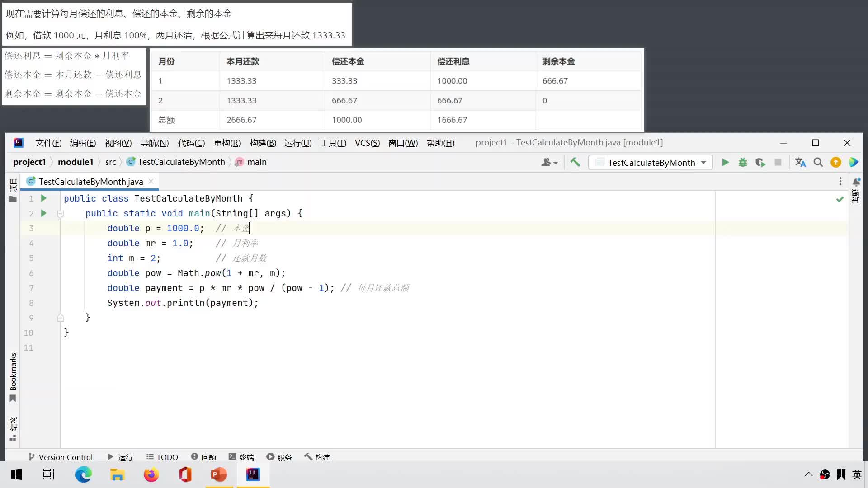This screenshot has width=868, height=488.
Task: Close the TestCalculateByMonth.java tab
Action: click(x=151, y=181)
